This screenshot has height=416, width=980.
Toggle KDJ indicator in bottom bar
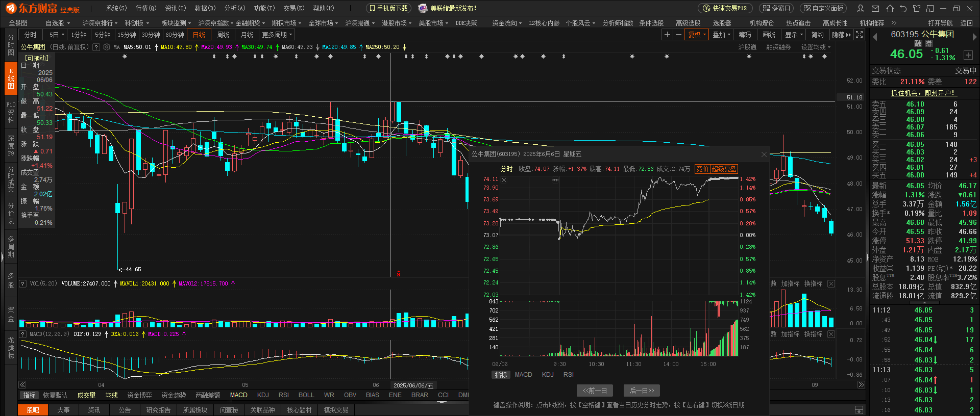point(263,395)
